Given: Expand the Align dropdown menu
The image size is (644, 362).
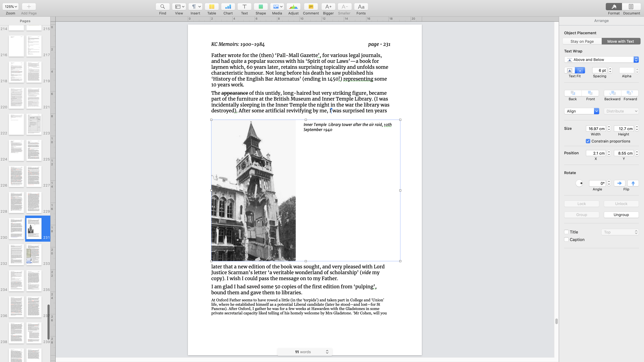Looking at the screenshot, I should click(x=581, y=111).
